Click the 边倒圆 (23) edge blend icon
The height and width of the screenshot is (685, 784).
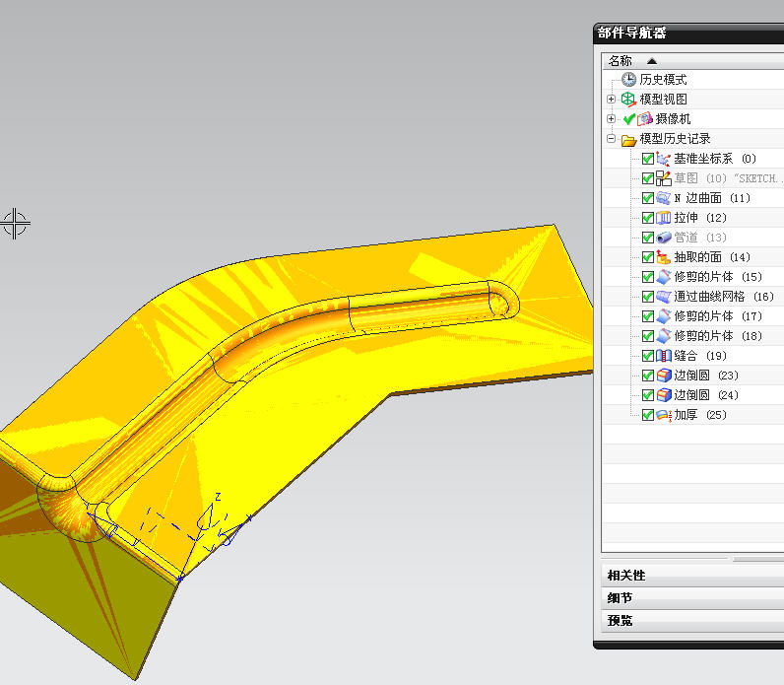point(663,376)
